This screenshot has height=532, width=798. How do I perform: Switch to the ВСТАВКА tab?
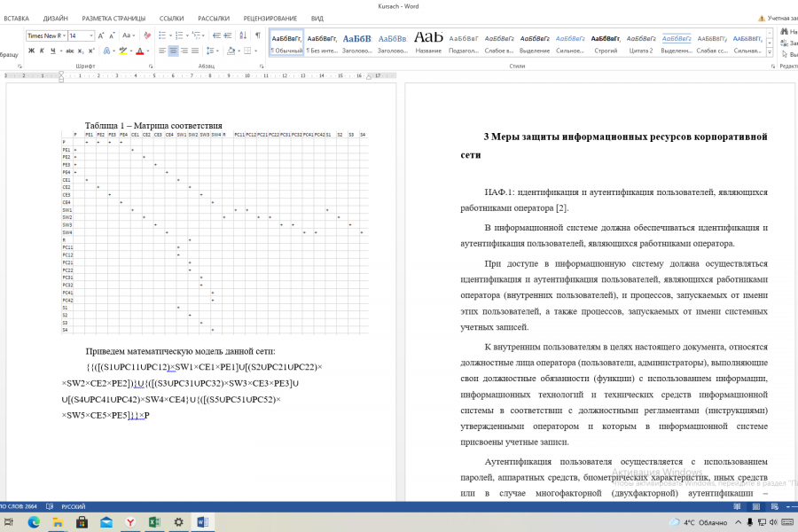(x=16, y=19)
